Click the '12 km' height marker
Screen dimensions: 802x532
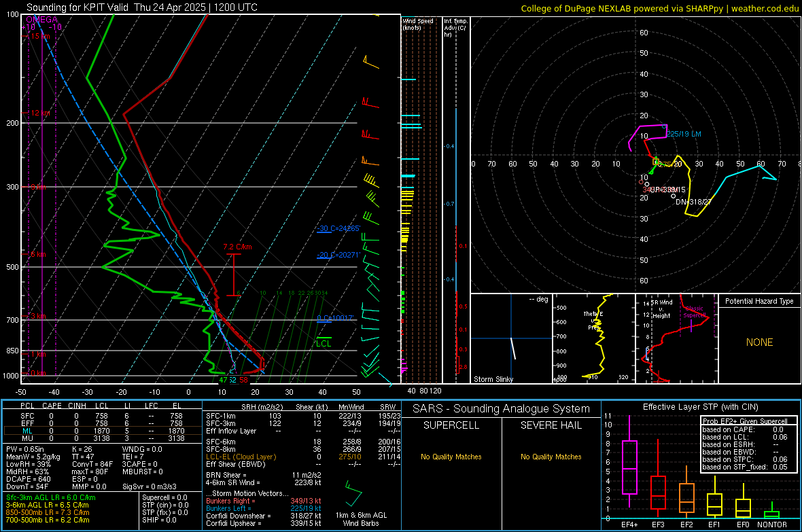point(40,113)
